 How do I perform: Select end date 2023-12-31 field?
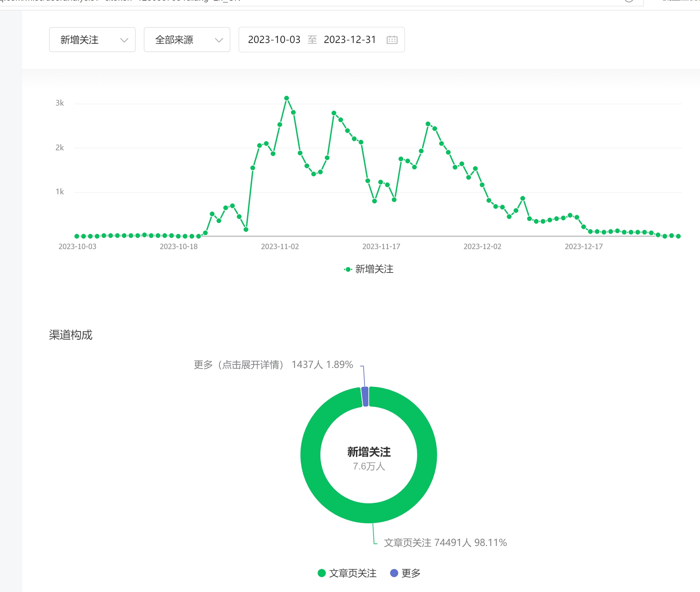pos(350,40)
